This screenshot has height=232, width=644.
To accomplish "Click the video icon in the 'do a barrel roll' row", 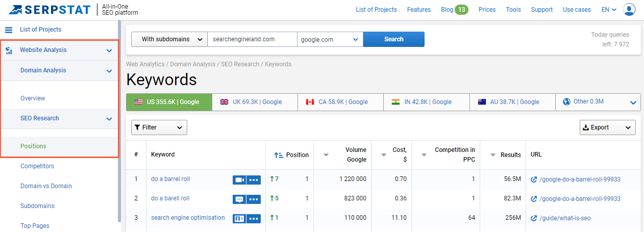I will 239,179.
